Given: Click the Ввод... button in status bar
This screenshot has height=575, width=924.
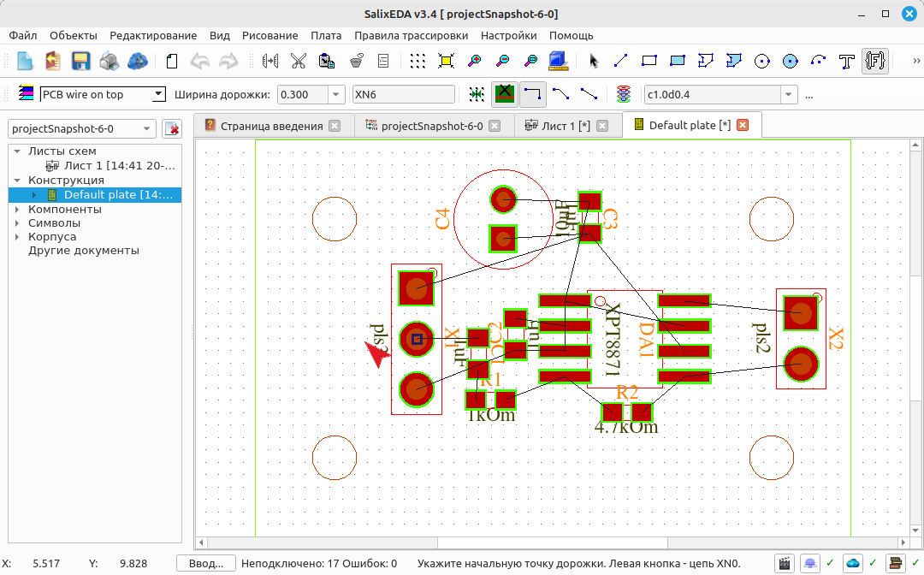Looking at the screenshot, I should pos(205,564).
